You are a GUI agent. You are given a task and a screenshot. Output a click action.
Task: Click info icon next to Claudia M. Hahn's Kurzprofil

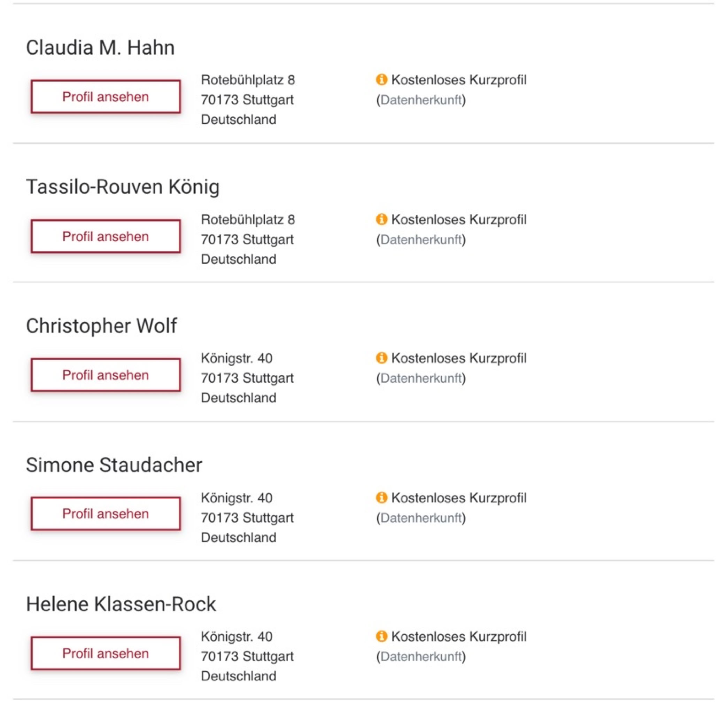pos(381,79)
